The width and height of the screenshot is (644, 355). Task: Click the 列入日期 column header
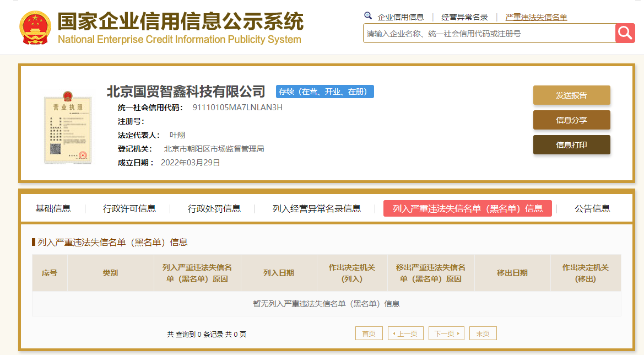coord(279,273)
